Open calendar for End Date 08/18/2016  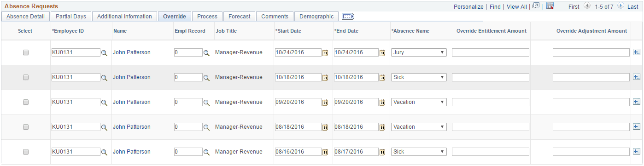[382, 127]
